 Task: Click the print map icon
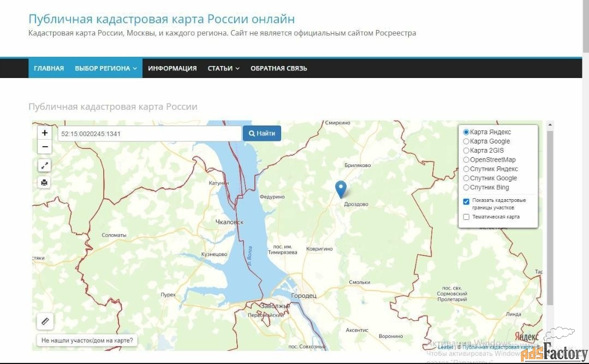click(45, 182)
